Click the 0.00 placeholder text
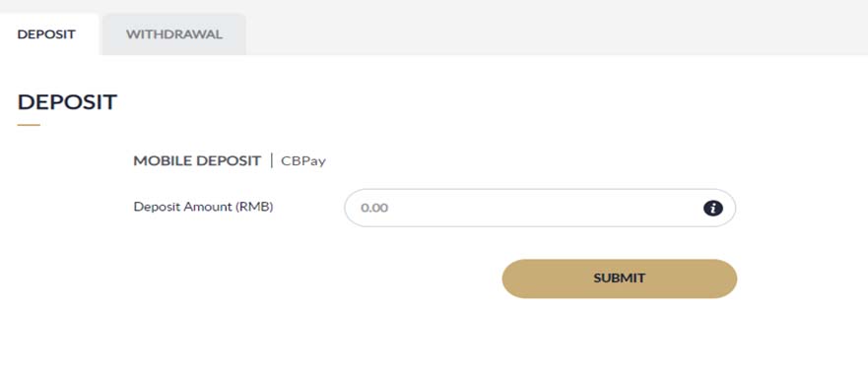This screenshot has height=370, width=868. tap(374, 209)
